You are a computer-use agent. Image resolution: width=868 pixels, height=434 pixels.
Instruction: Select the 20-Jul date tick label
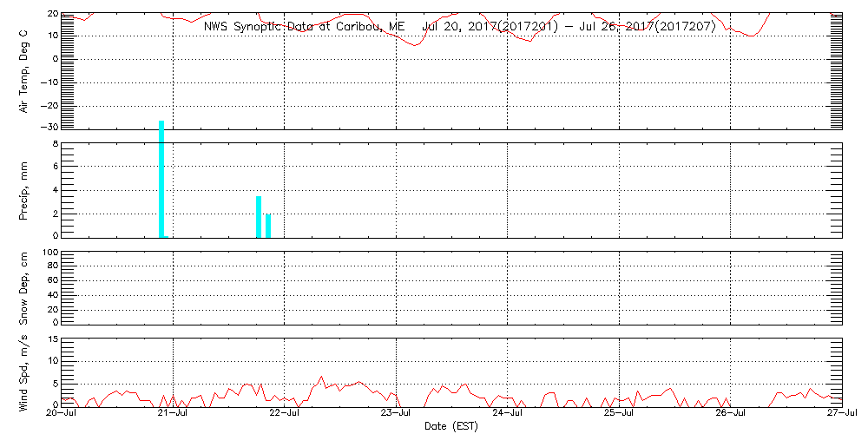pyautogui.click(x=62, y=414)
